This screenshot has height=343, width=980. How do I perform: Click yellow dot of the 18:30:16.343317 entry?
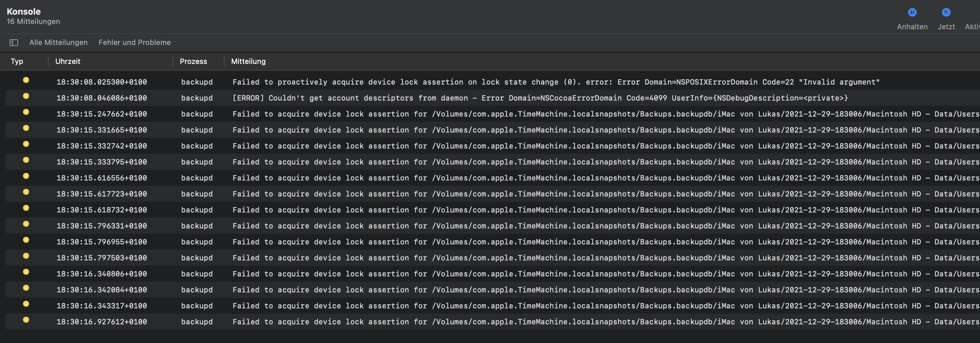tap(26, 304)
